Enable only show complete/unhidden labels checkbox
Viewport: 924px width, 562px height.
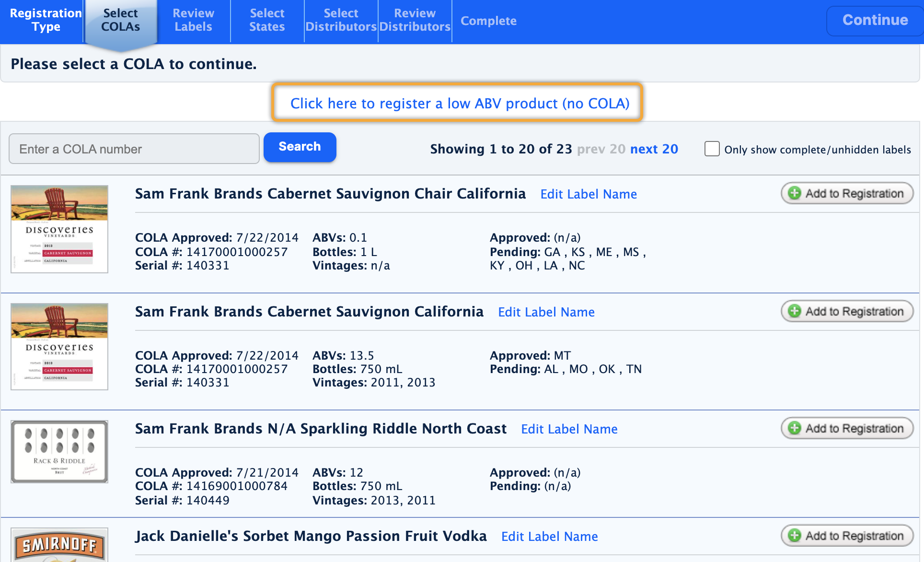pyautogui.click(x=712, y=149)
